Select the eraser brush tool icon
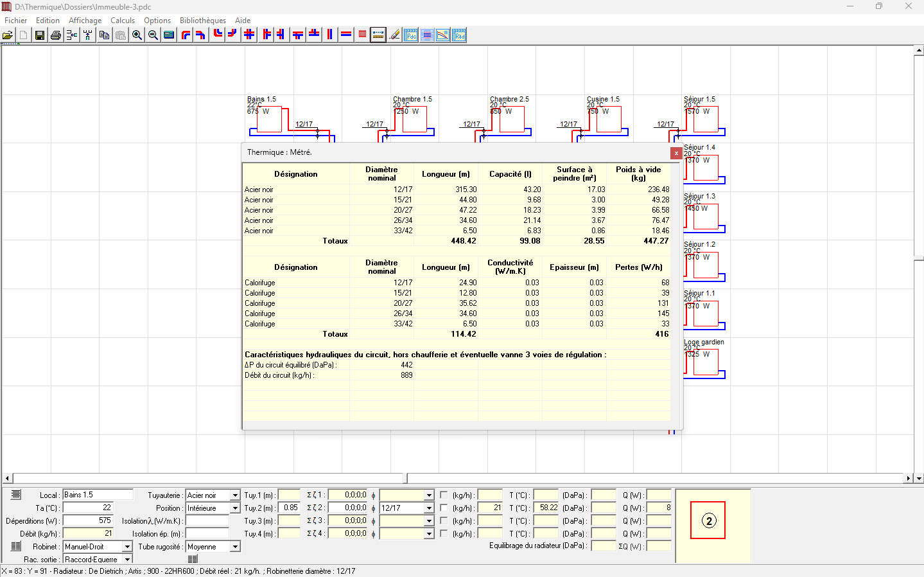Screen dimensions: 924x577 [394, 35]
